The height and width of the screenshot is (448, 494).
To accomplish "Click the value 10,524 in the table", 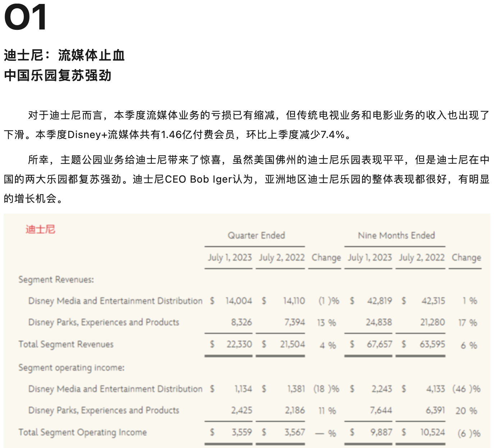I will point(433,432).
